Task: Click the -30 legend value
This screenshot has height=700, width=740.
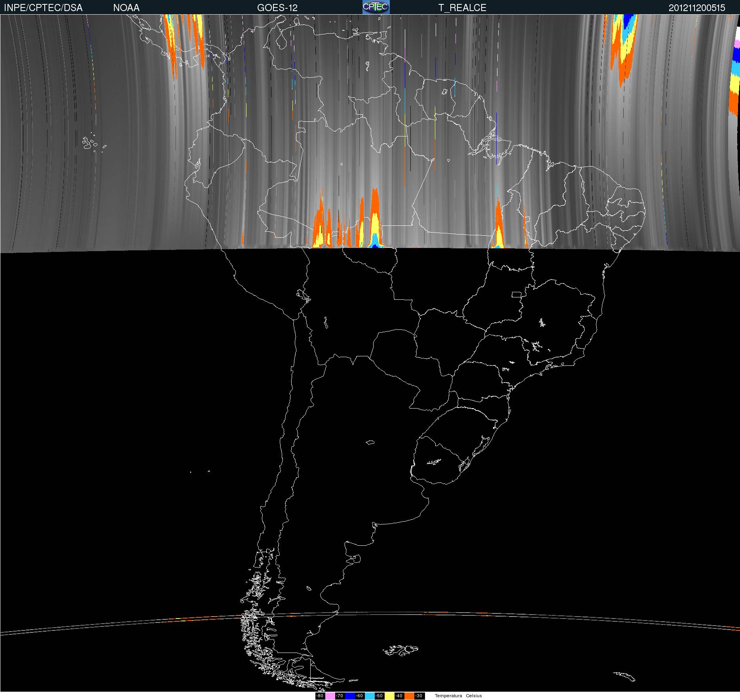Action: [x=419, y=696]
